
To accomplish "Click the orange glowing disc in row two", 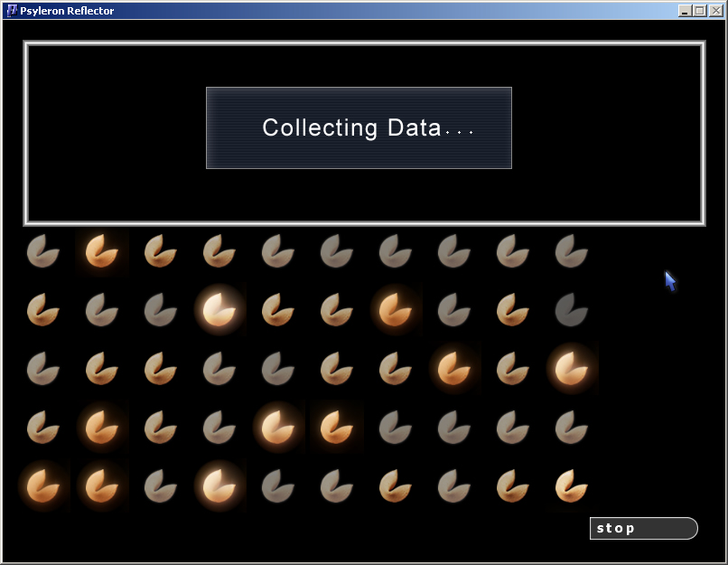I will [x=396, y=310].
